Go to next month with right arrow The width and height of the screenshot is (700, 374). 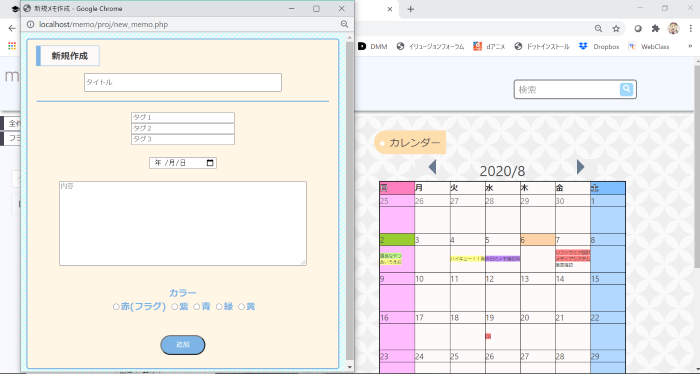pyautogui.click(x=580, y=167)
